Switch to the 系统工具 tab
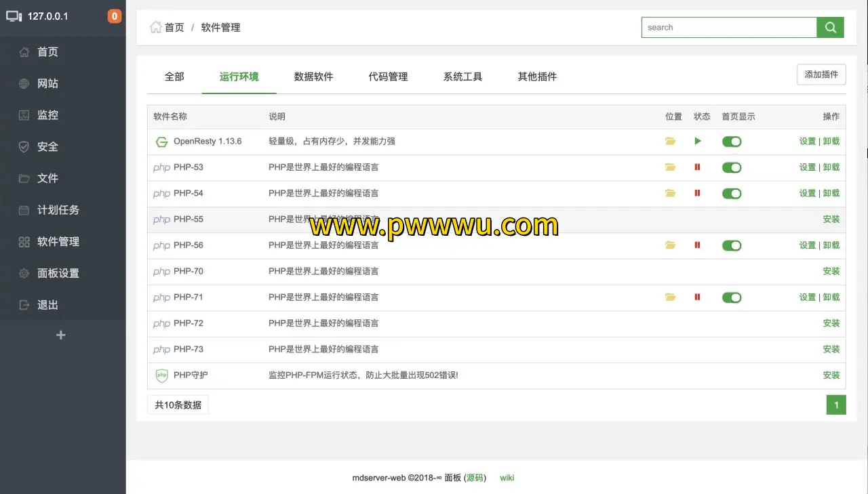 click(462, 77)
